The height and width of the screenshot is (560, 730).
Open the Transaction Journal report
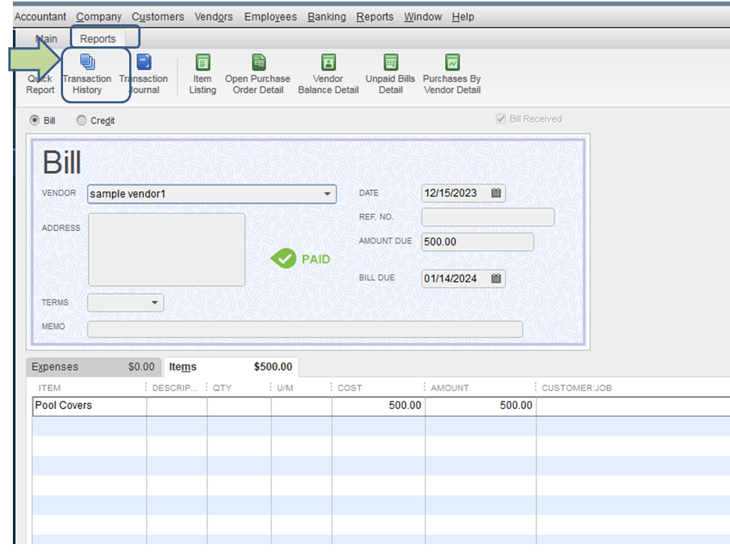pyautogui.click(x=144, y=74)
